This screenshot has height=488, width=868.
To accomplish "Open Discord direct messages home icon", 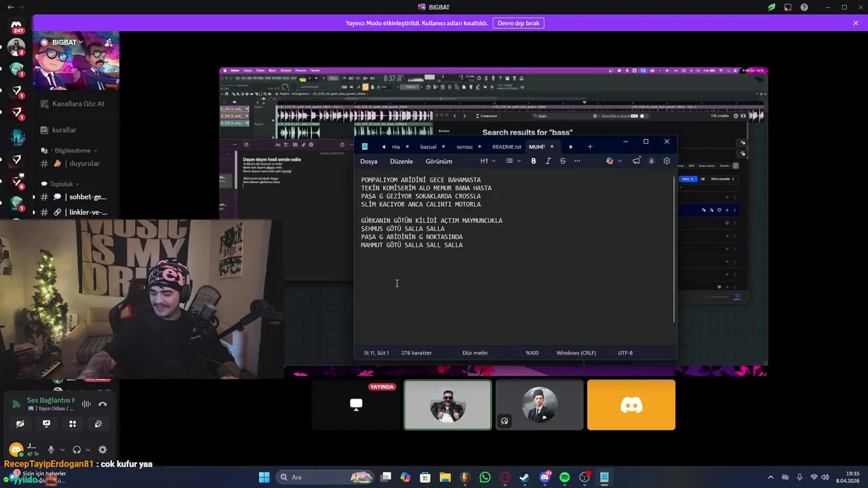I will point(16,26).
